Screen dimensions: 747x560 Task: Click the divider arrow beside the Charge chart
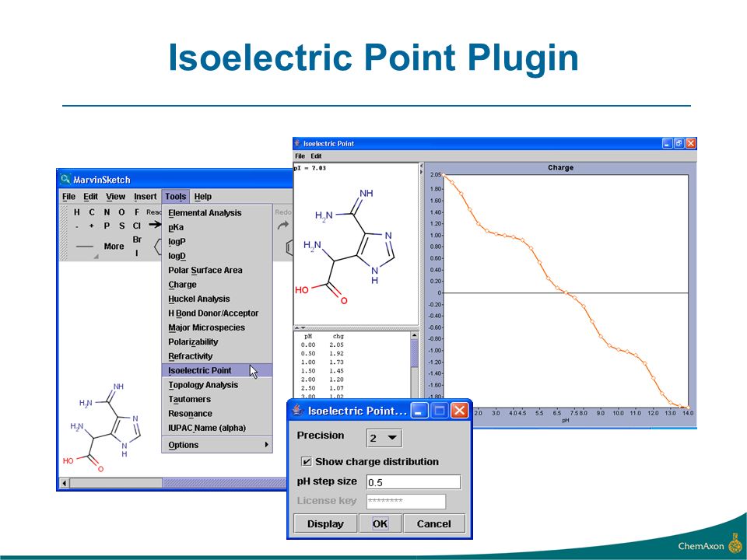421,169
